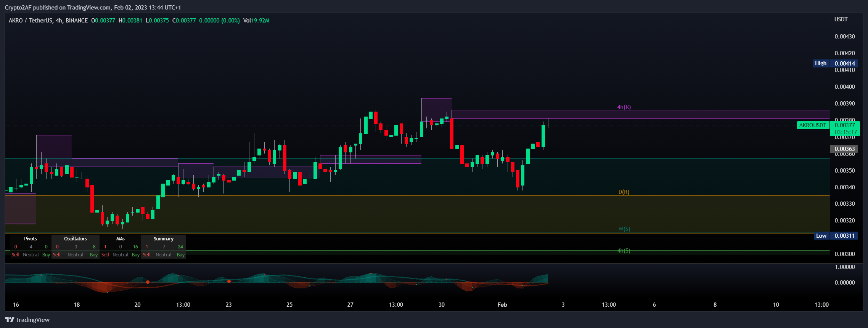Click the open value O0.00377
Viewport: 868px width, 328px height.
103,21
